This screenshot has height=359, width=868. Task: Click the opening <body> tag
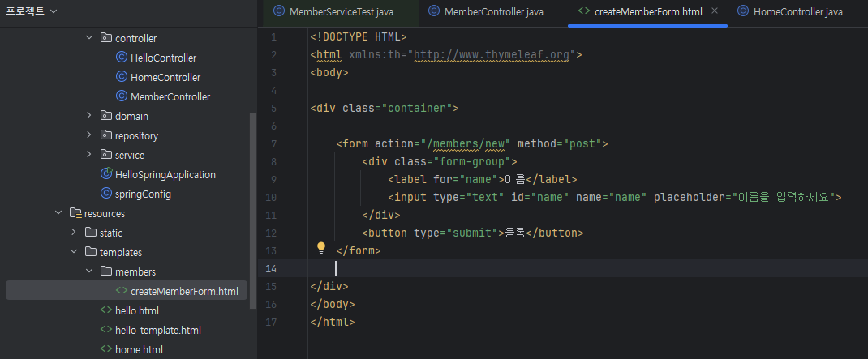point(329,73)
